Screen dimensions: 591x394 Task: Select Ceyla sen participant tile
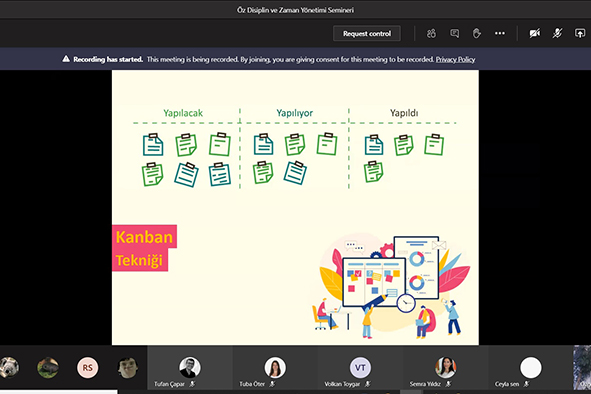click(x=531, y=368)
